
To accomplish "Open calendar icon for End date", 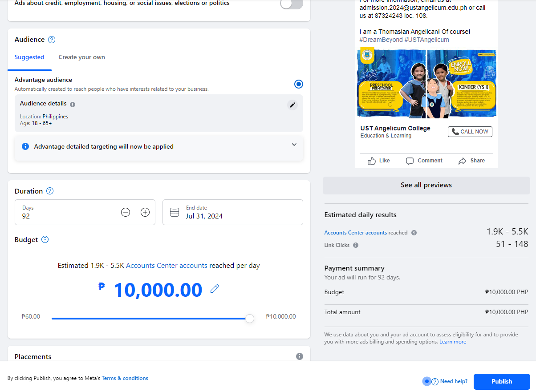I will [175, 212].
